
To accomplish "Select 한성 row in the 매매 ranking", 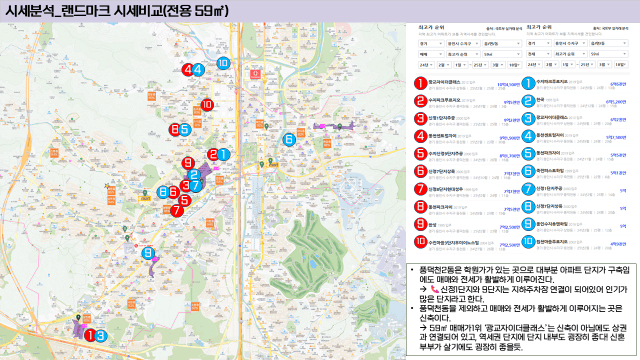I will tap(468, 225).
